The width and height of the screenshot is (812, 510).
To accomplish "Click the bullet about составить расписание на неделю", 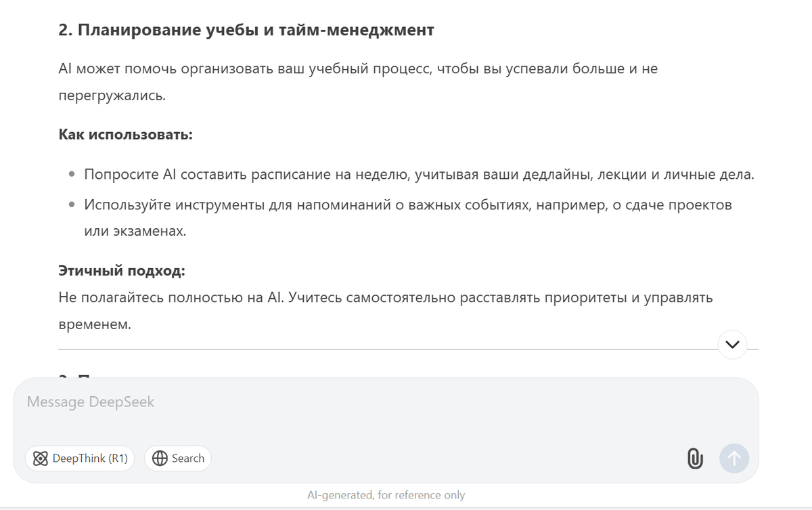I will pyautogui.click(x=418, y=174).
